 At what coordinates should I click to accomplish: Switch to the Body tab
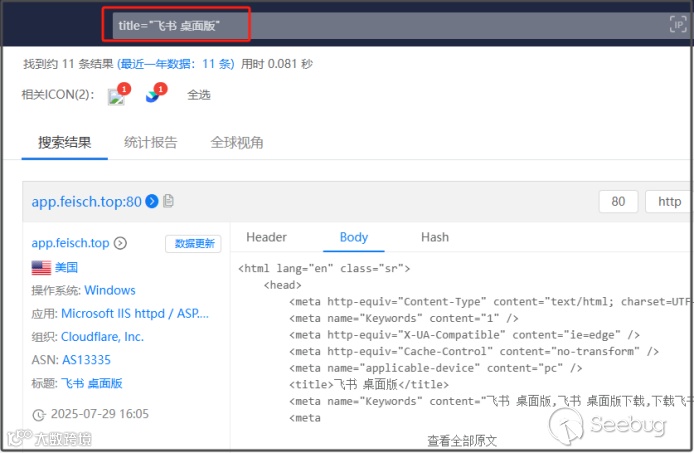(354, 237)
